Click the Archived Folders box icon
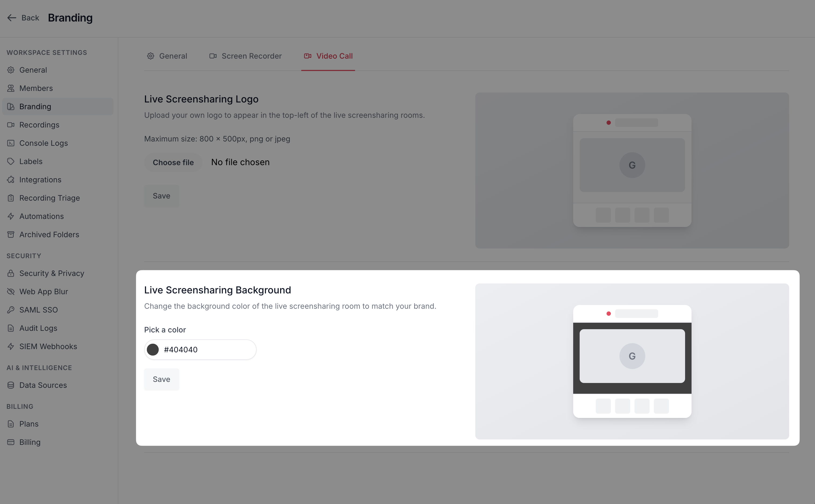This screenshot has width=815, height=504. [11, 235]
